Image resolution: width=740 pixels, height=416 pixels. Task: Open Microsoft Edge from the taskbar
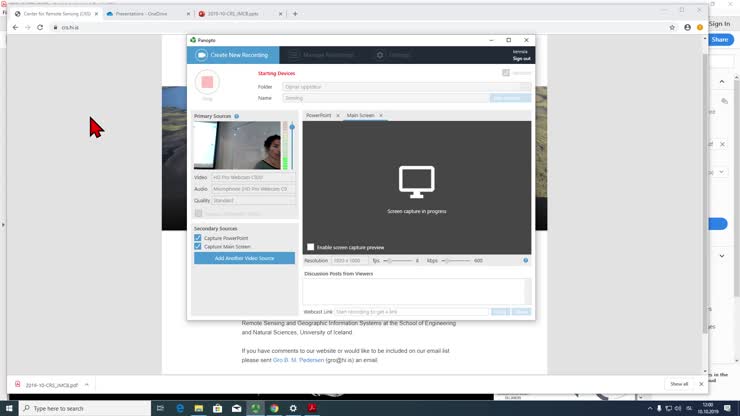[x=180, y=408]
